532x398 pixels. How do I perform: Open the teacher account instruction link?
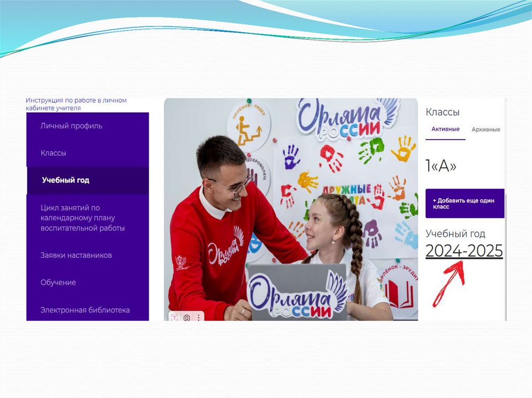[x=76, y=104]
